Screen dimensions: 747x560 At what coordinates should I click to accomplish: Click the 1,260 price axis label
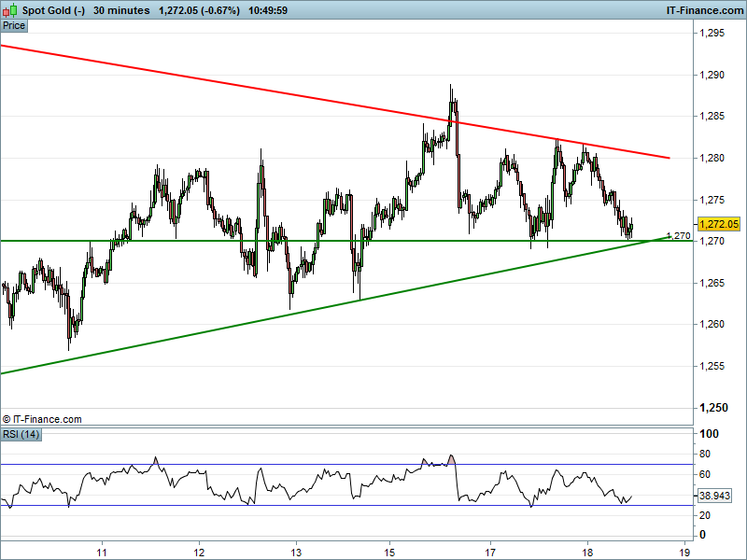(712, 324)
